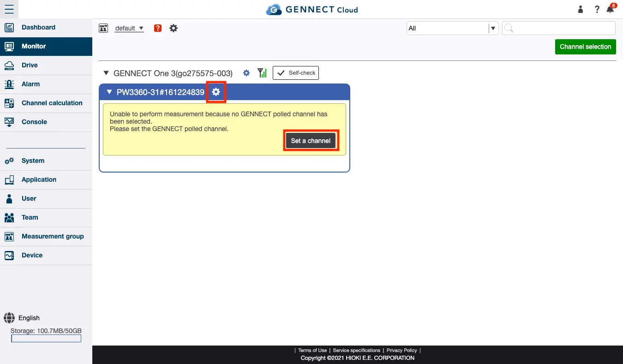The height and width of the screenshot is (364, 623).
Task: Open Channel calculation page
Action: (46, 103)
